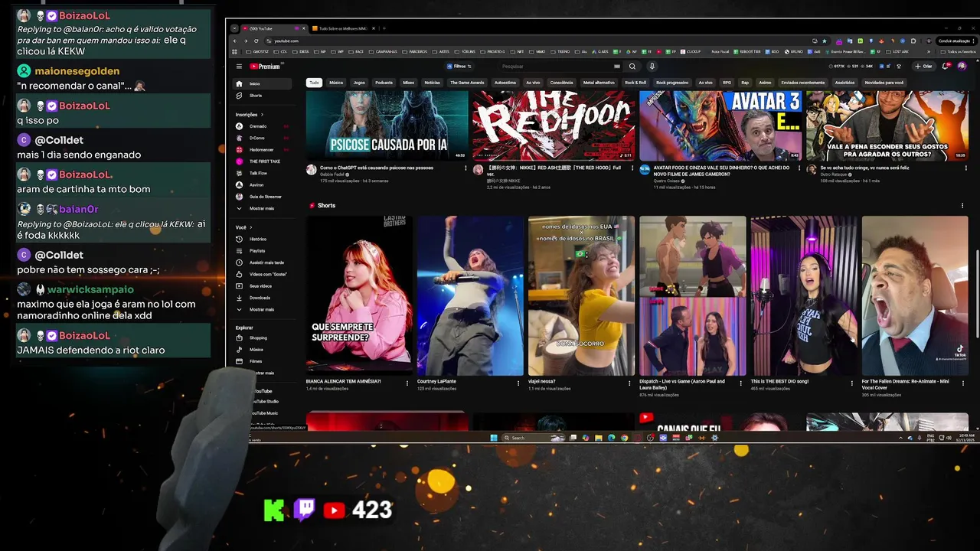
Task: Select the Rock & Roll filter chip
Action: coord(635,83)
